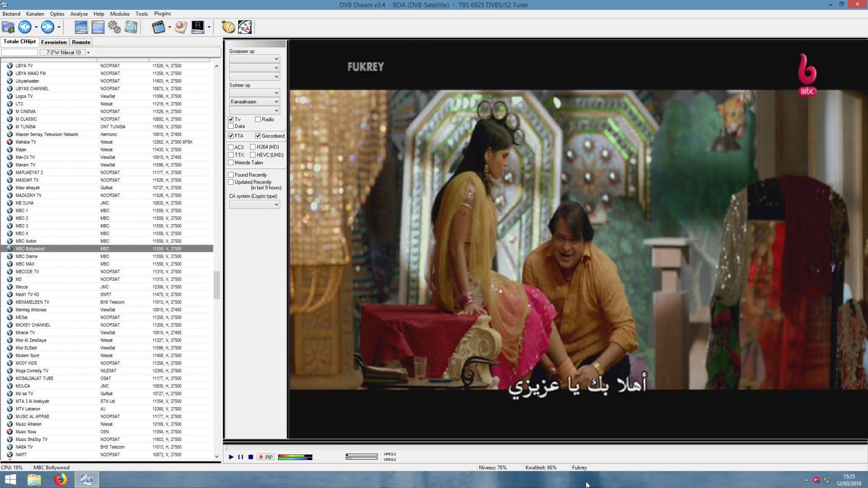Viewport: 868px width, 488px height.
Task: Enable the HEVC (UHD) checkbox
Action: point(254,155)
